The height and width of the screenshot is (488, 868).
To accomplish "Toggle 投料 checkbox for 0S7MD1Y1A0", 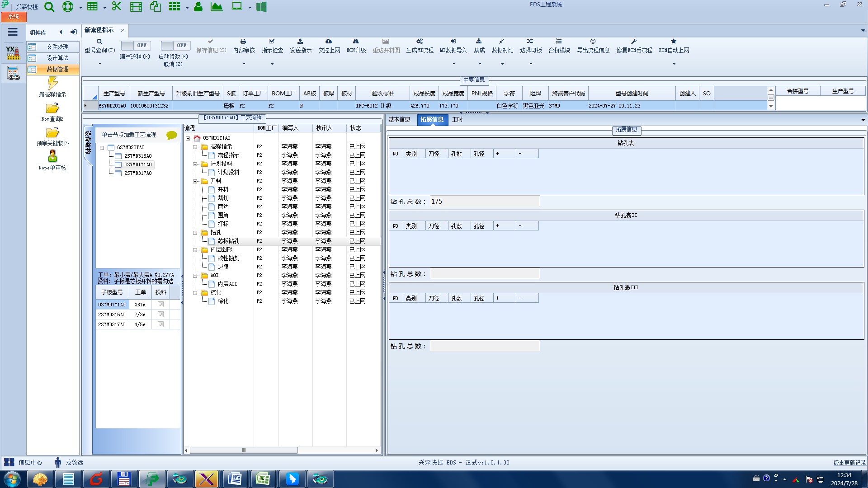I will [x=160, y=305].
